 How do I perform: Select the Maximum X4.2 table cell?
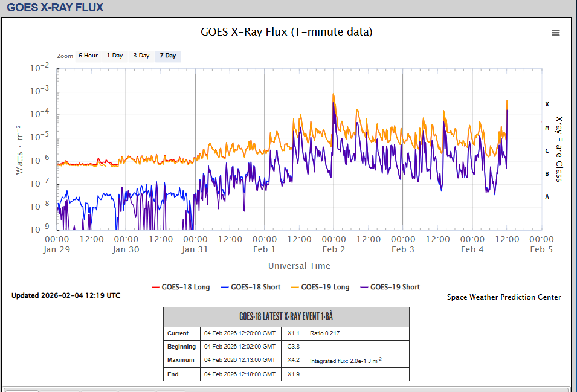pyautogui.click(x=293, y=360)
